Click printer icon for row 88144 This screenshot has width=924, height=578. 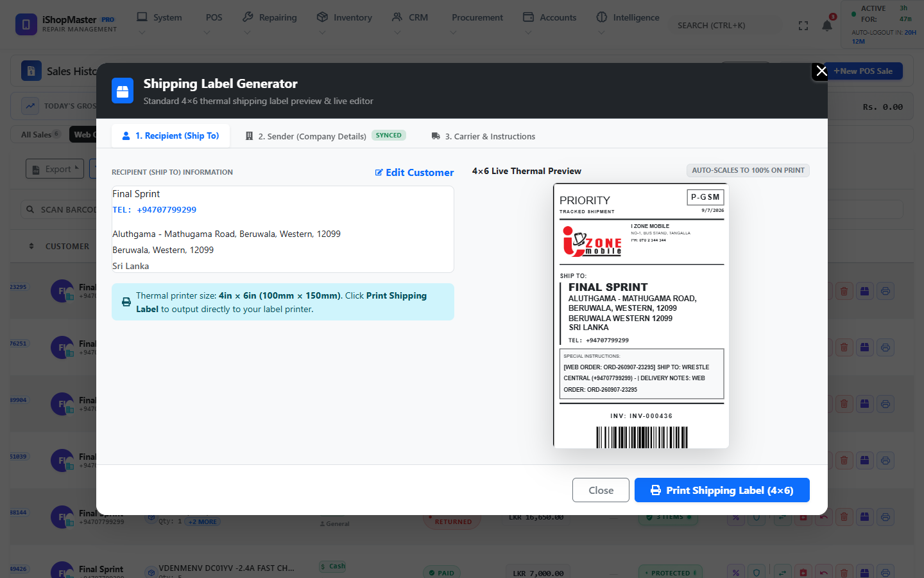[885, 517]
